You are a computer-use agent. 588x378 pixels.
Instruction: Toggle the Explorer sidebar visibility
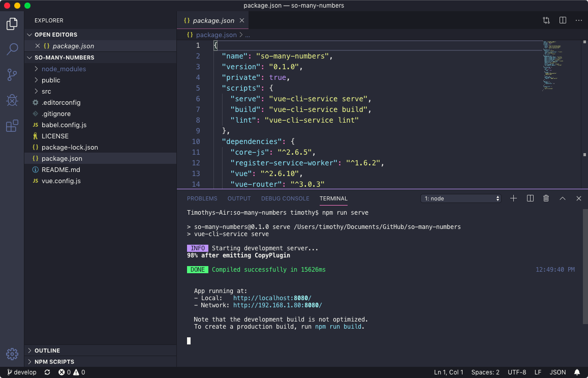click(x=12, y=23)
